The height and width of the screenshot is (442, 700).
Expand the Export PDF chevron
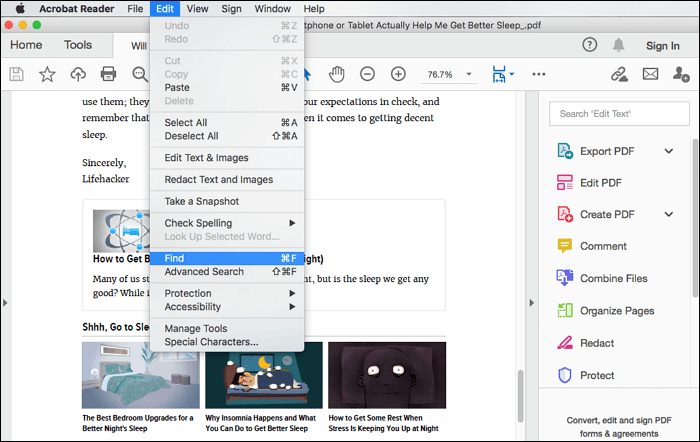(x=669, y=151)
